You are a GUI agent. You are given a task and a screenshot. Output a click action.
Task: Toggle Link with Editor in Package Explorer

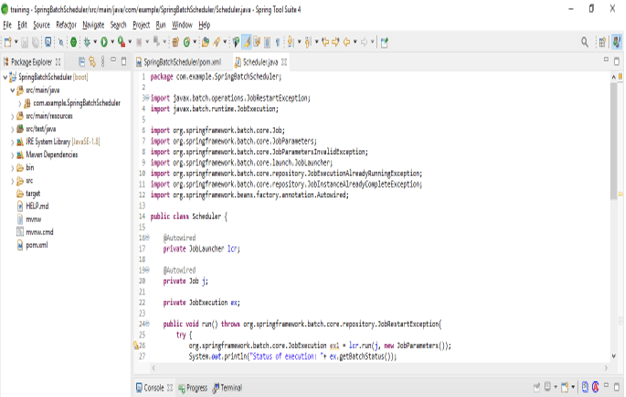(92, 62)
